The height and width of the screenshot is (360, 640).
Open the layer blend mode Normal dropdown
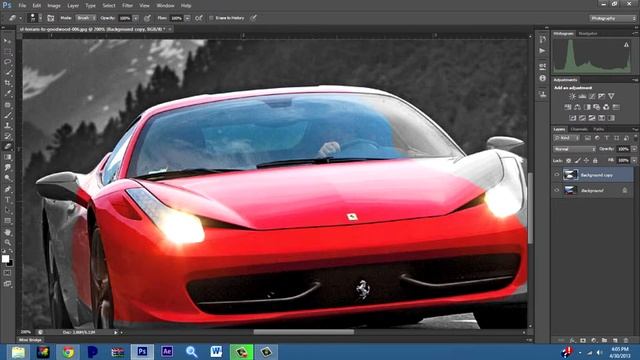pos(575,149)
